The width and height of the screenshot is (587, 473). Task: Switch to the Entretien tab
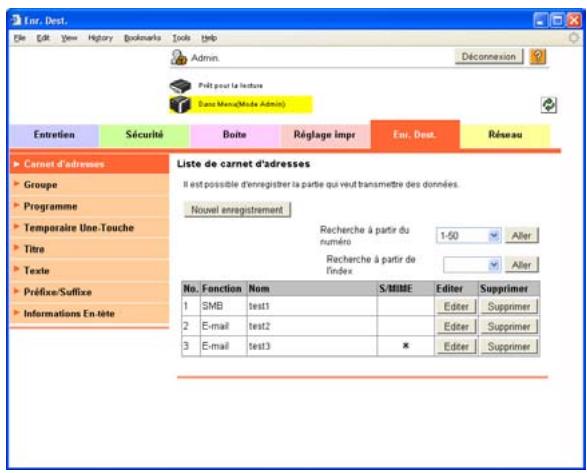coord(54,135)
